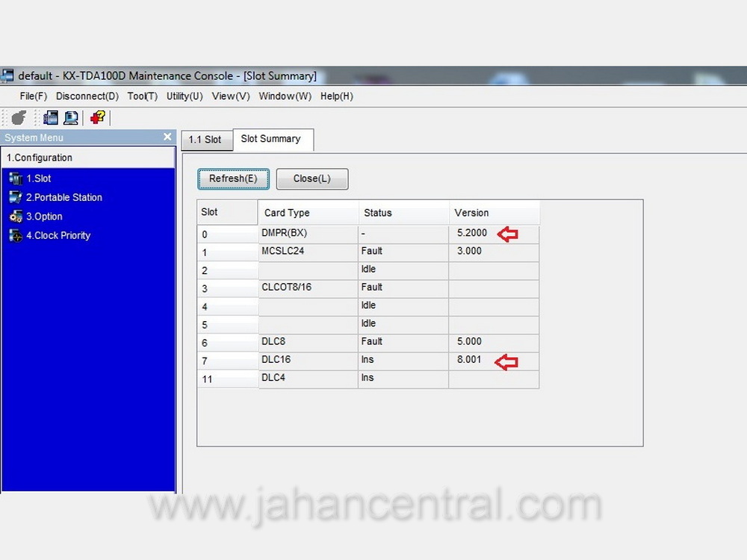Viewport: 747px width, 560px height.
Task: Open the Disconnect(D) menu
Action: (x=87, y=96)
